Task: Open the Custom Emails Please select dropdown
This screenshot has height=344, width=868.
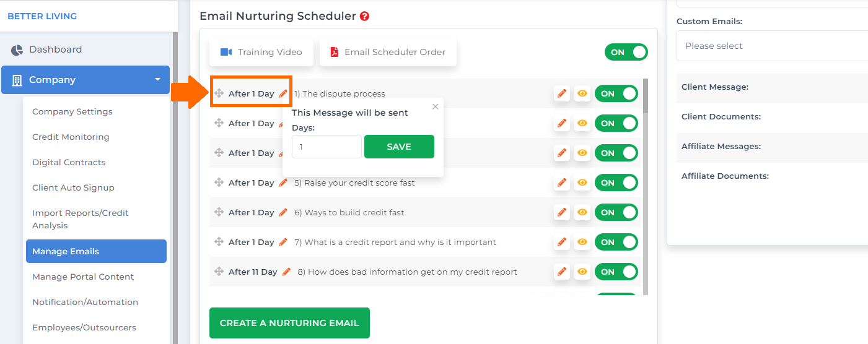Action: pos(773,46)
